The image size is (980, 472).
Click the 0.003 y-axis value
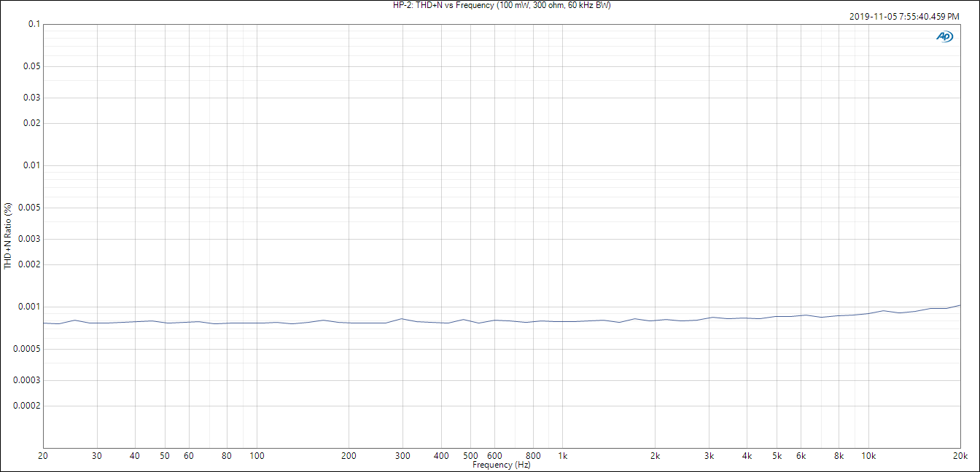coord(29,239)
